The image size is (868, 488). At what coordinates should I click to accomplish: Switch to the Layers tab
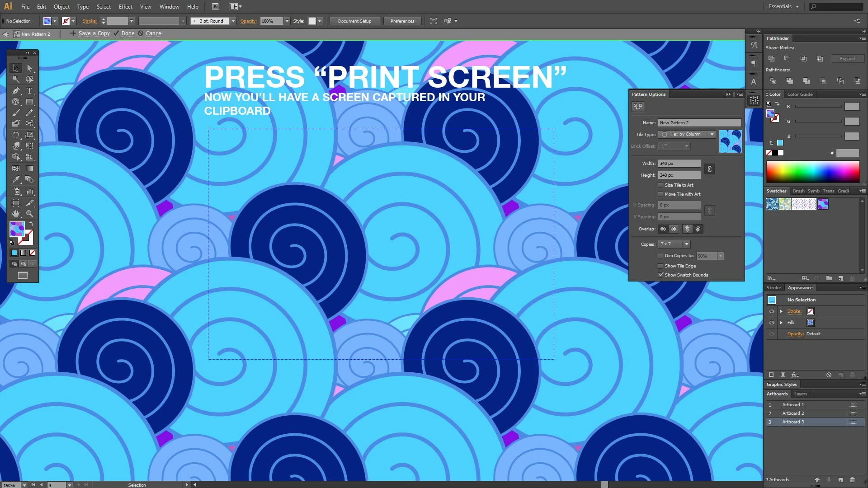click(800, 394)
